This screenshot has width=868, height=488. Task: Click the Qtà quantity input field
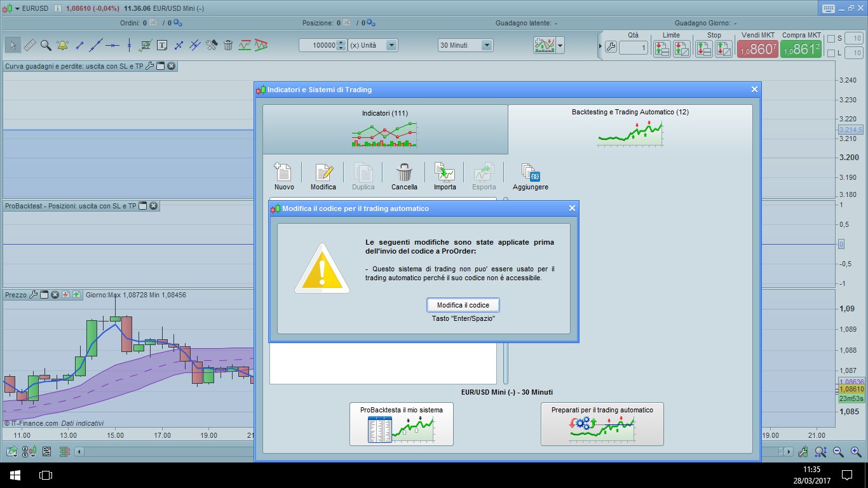coord(634,48)
